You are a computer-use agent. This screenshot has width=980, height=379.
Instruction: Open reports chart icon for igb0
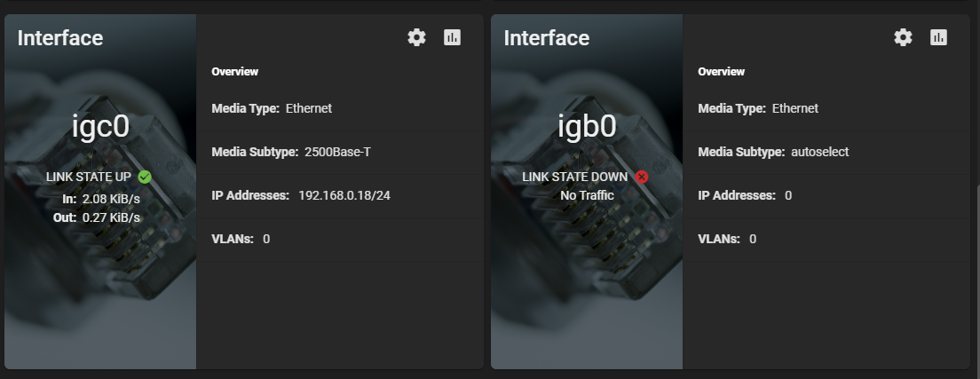click(x=938, y=37)
